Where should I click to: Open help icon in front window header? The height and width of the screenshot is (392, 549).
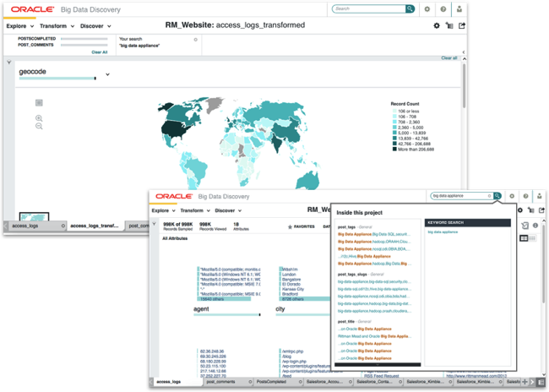coord(525,196)
